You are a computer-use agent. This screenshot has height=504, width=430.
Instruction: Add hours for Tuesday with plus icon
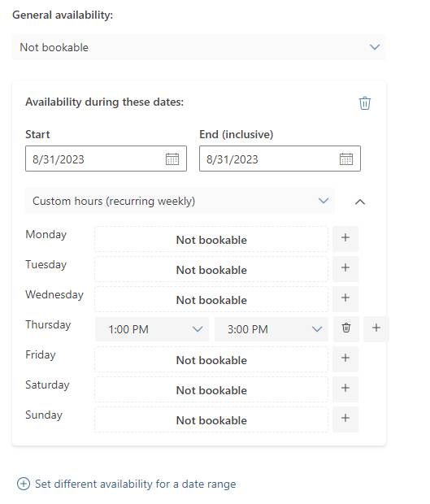coord(345,268)
